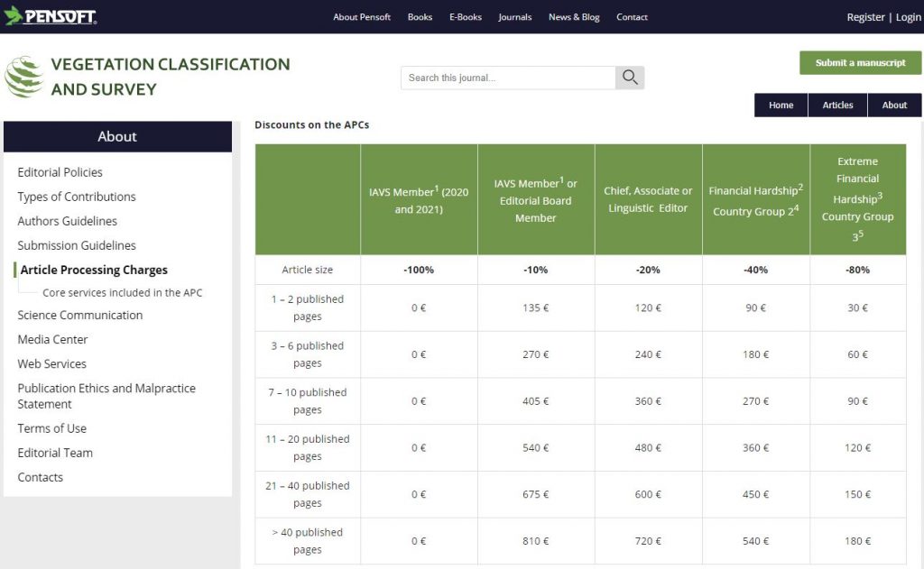924x569 pixels.
Task: Open About Pensoft in top menu
Action: click(x=362, y=17)
